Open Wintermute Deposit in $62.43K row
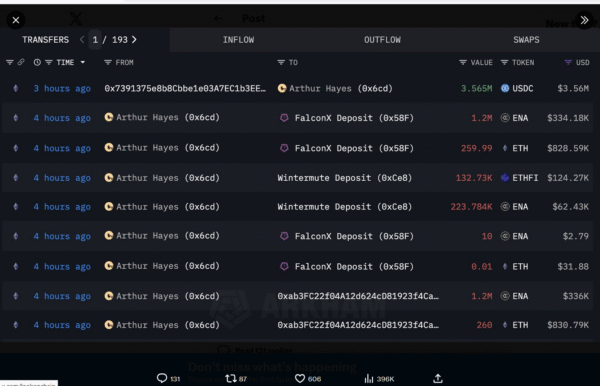Screen dimensions: 600x386 click(344, 207)
